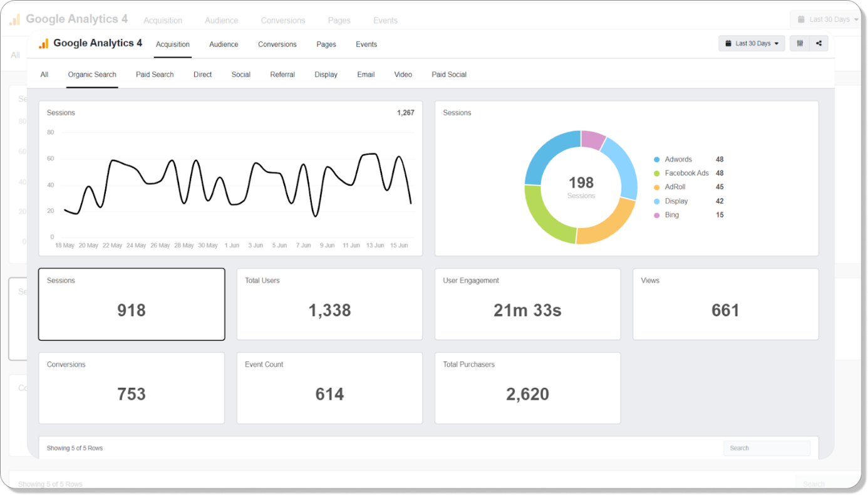868x495 pixels.
Task: Click the 18 May axis label
Action: tap(65, 246)
